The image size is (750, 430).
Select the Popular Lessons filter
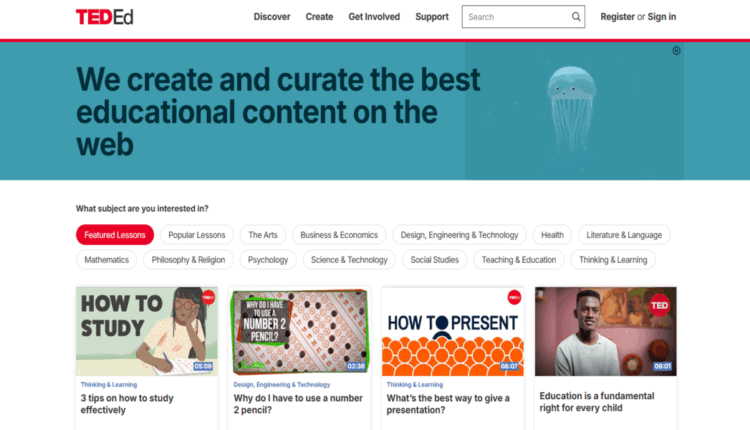(196, 235)
